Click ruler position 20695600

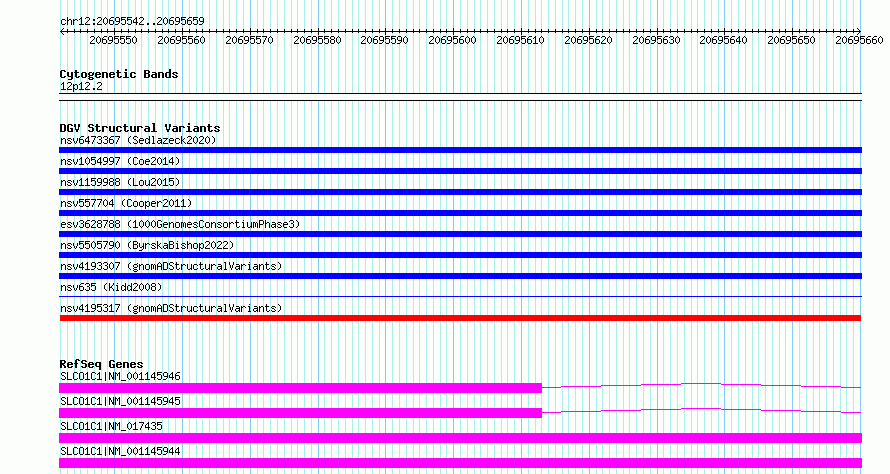(452, 40)
